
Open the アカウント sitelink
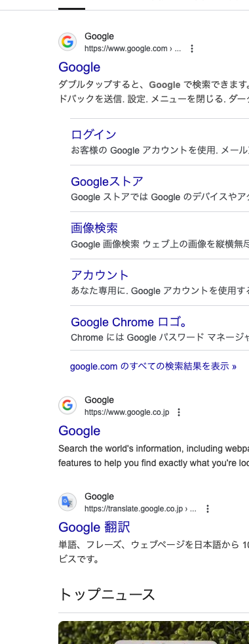(100, 275)
